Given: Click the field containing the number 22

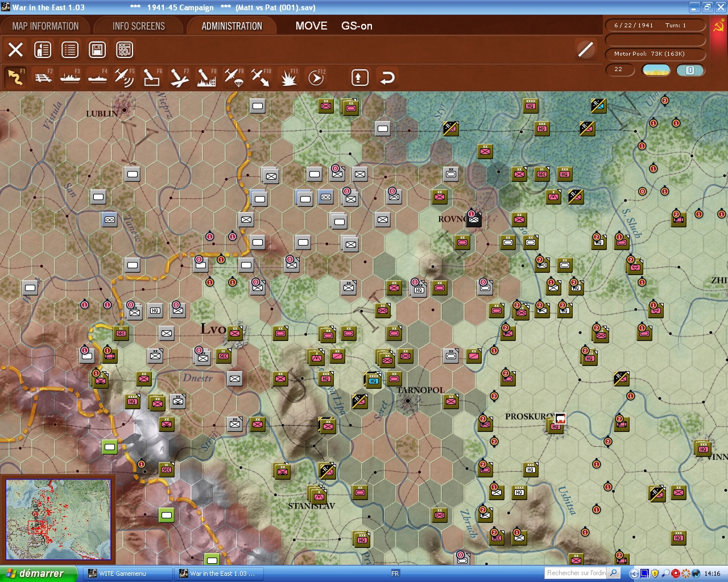Looking at the screenshot, I should (x=620, y=69).
